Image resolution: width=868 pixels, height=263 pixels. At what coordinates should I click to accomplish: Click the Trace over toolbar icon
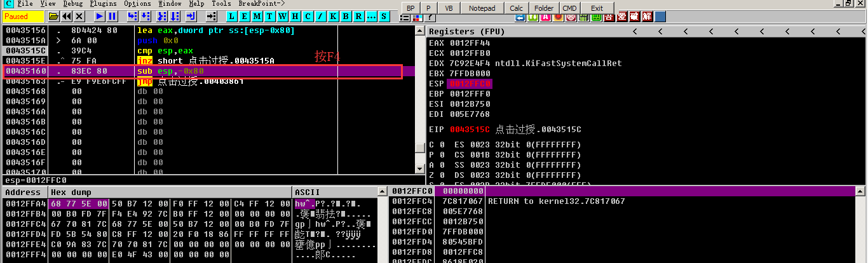(x=175, y=16)
